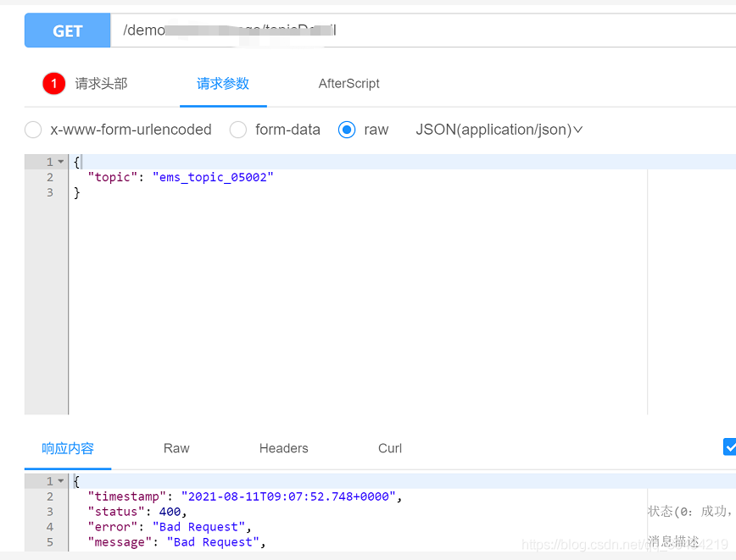Click the timestamp value 2021-08-11T09:07:52.748+0000
The width and height of the screenshot is (736, 560).
288,496
